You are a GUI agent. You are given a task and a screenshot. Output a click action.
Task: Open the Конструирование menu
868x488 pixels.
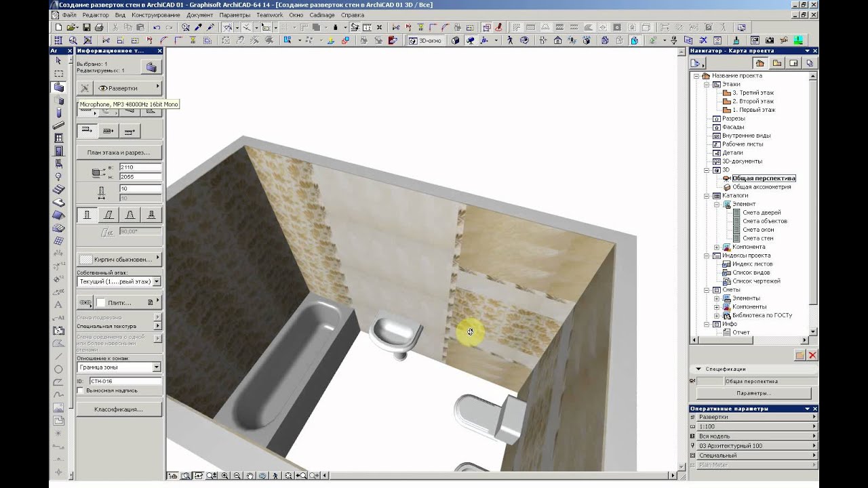point(155,14)
